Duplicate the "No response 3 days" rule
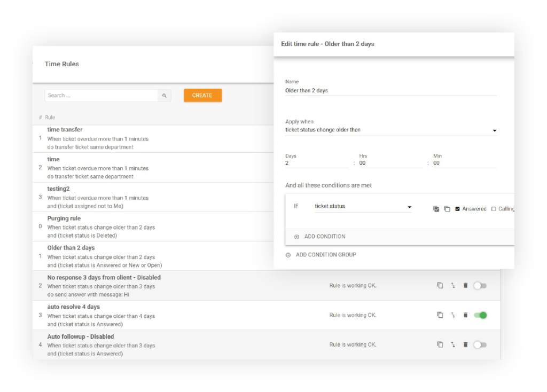Viewport: 547px width, 392px height. [x=440, y=285]
